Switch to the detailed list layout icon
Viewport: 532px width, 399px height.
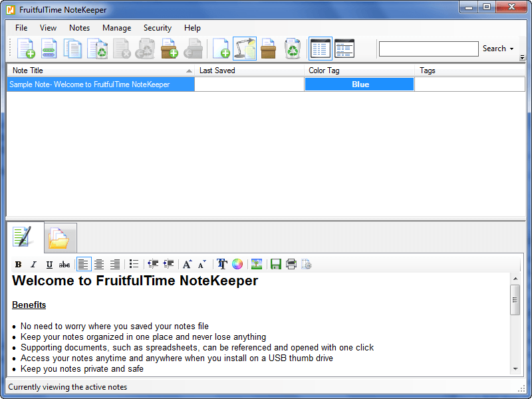coord(344,49)
